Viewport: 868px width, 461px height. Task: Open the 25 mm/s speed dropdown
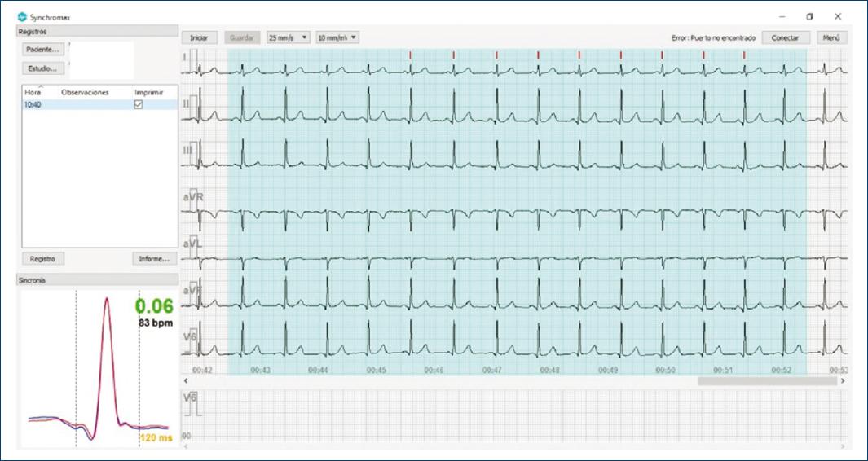289,37
